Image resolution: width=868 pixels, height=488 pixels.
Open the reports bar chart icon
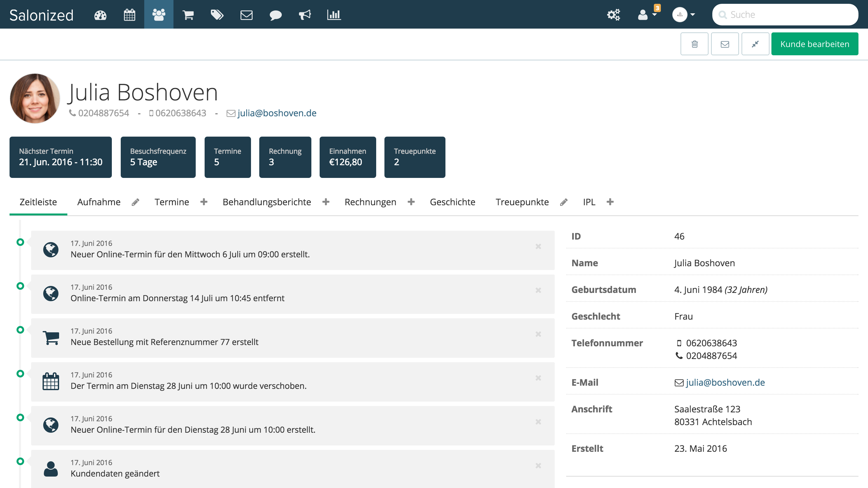(x=333, y=15)
